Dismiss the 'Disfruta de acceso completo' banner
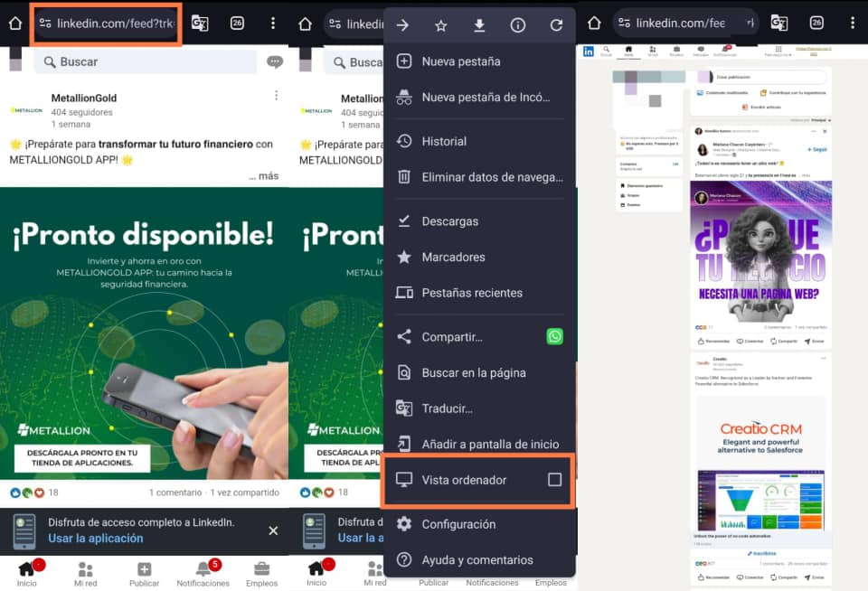Screen dimensions: 868x591 coord(273,530)
